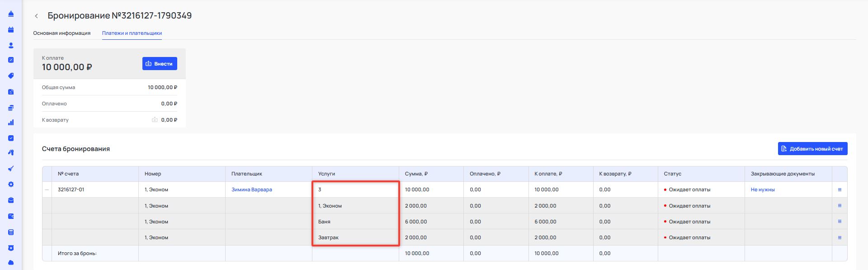Open actions menu for the Завтрак row

click(x=840, y=237)
